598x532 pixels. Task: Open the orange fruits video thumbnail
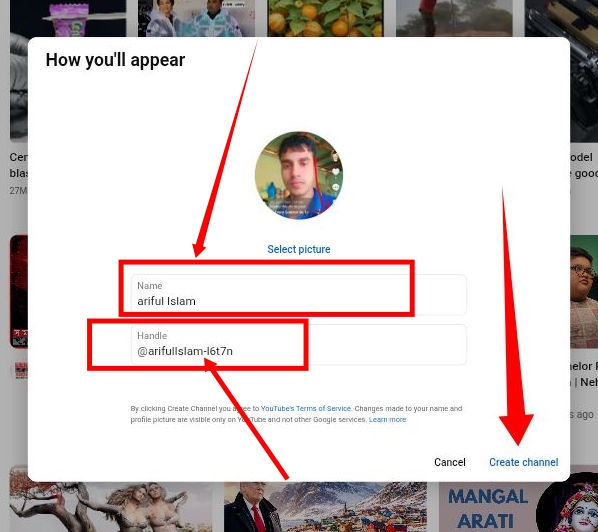[x=325, y=18]
